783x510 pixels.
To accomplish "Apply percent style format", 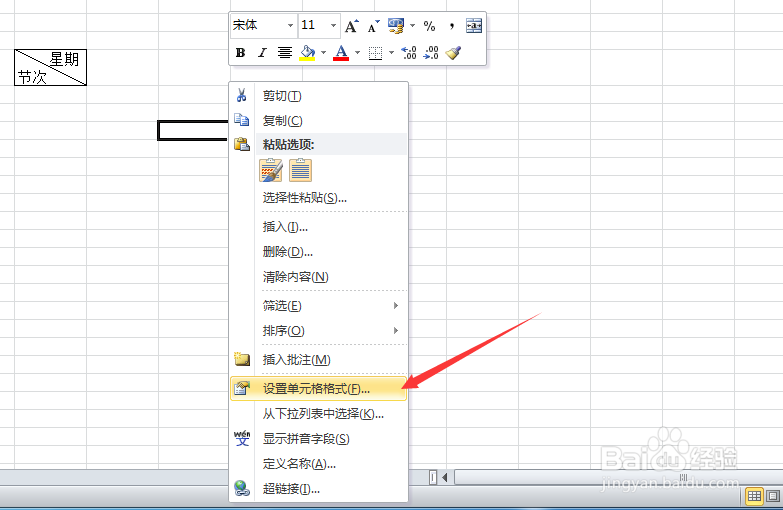I will point(429,26).
